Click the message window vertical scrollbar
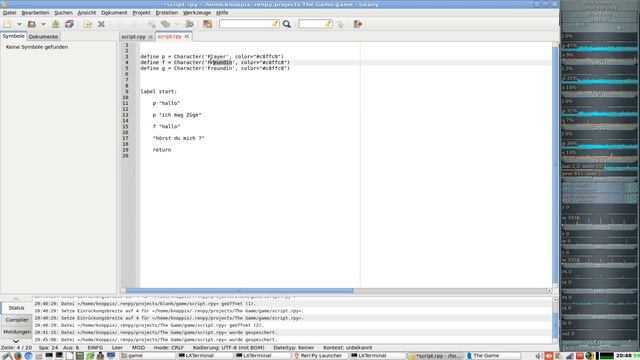The height and width of the screenshot is (360, 640). pos(555,320)
